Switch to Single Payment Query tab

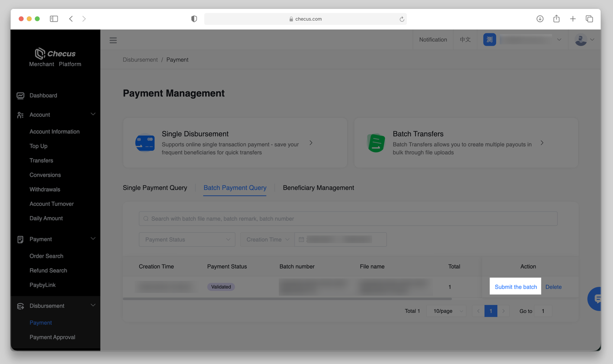pos(155,188)
